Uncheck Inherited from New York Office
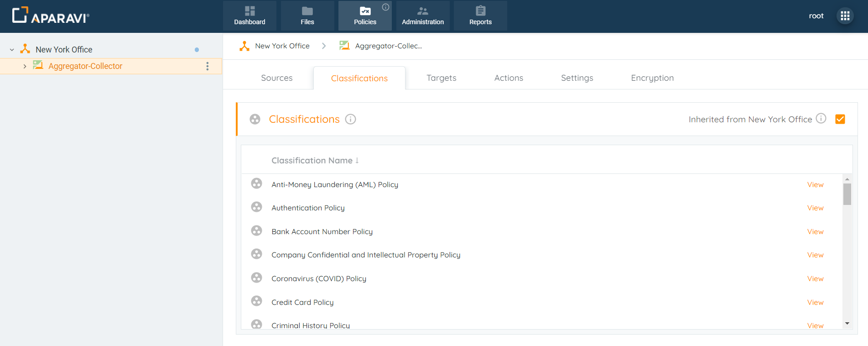 (840, 119)
